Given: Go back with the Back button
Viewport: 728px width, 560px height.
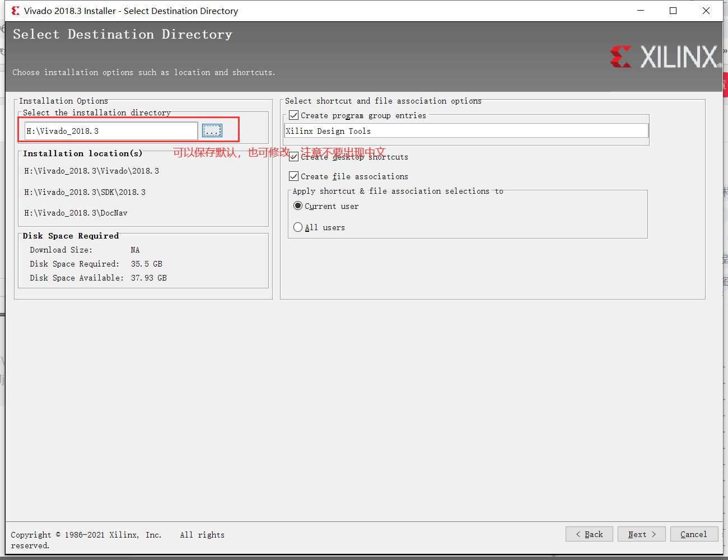Looking at the screenshot, I should pyautogui.click(x=589, y=534).
